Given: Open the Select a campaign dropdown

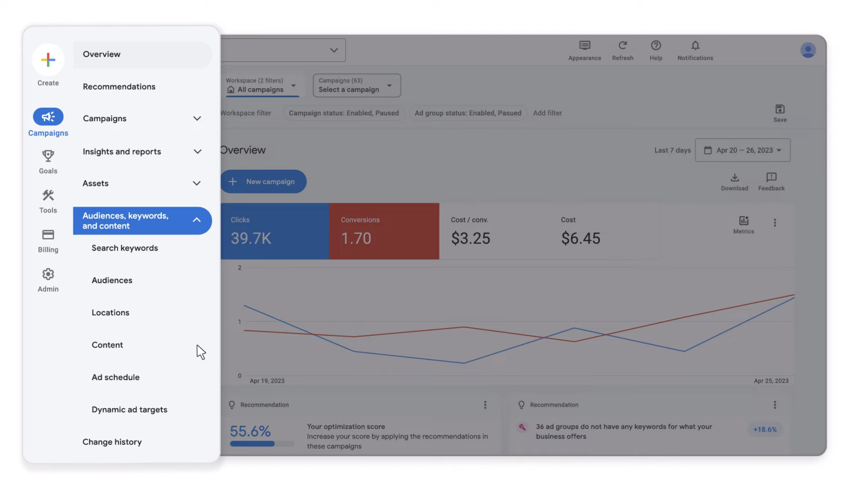Looking at the screenshot, I should tap(356, 85).
